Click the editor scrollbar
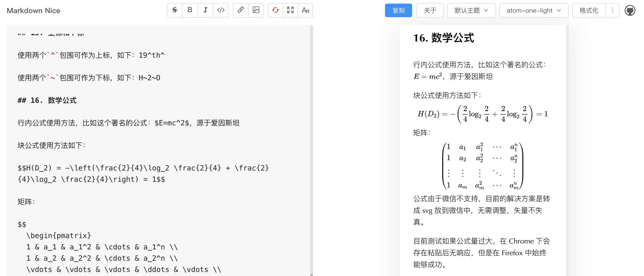The height and width of the screenshot is (276, 644). click(x=312, y=150)
